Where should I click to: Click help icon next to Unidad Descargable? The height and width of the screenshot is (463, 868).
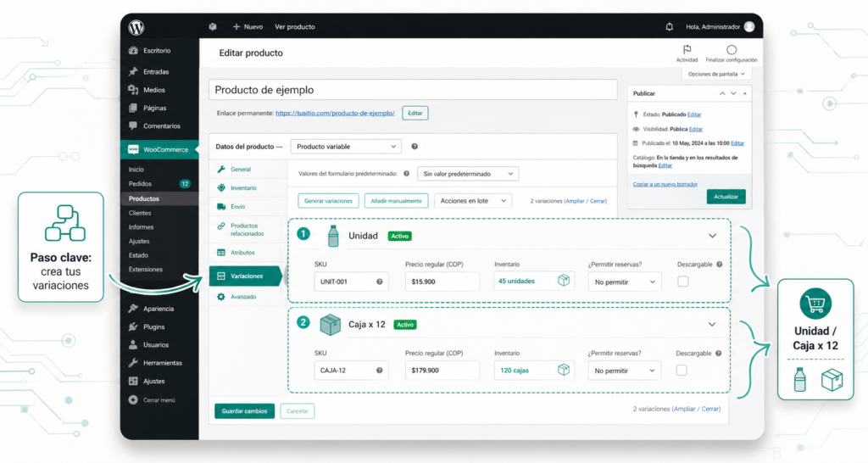click(x=719, y=265)
